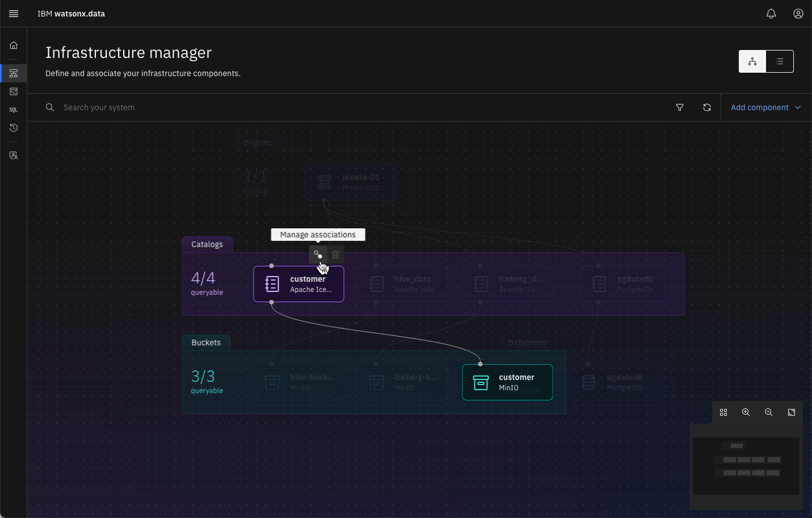
Task: Click the Buckets group label
Action: 206,342
